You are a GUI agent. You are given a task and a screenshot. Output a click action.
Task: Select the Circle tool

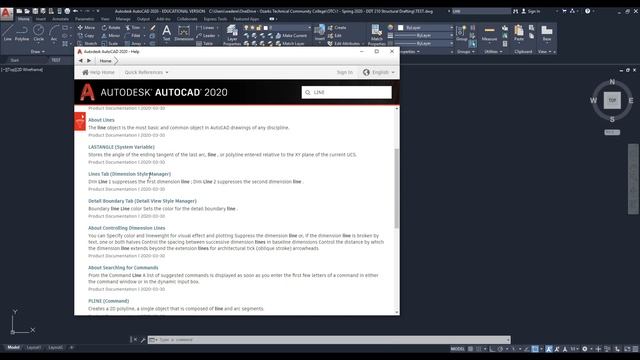38,33
